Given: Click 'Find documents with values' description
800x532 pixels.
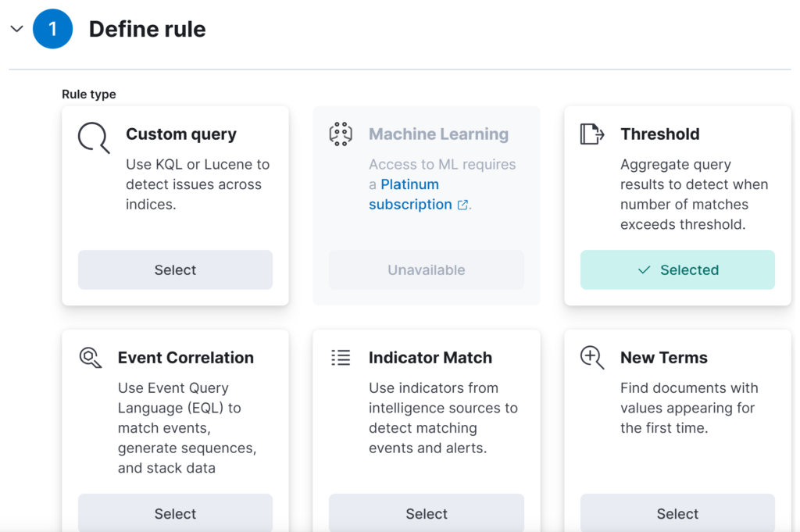Looking at the screenshot, I should (689, 408).
